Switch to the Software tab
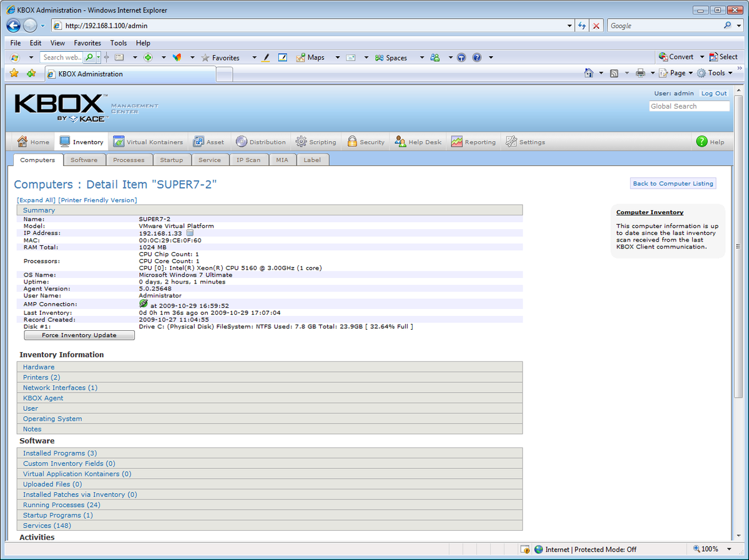The height and width of the screenshot is (560, 749). 84,160
